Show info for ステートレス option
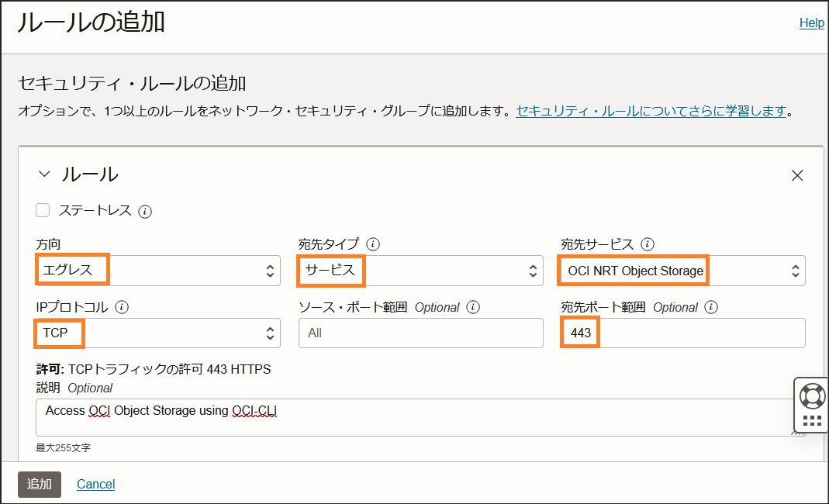 145,212
